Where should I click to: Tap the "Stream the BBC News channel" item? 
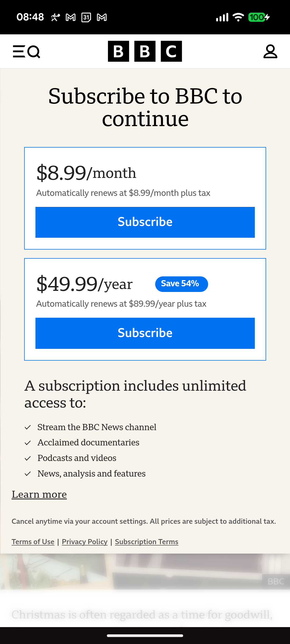(97, 427)
